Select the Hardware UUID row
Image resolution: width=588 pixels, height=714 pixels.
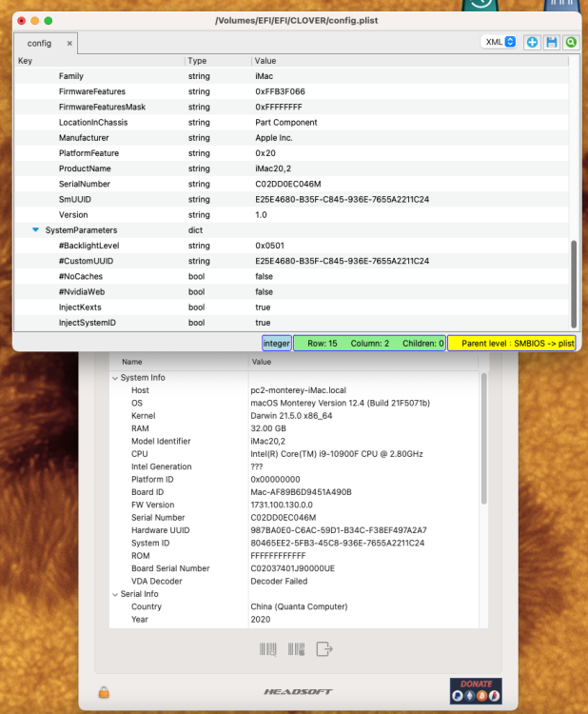pyautogui.click(x=294, y=530)
